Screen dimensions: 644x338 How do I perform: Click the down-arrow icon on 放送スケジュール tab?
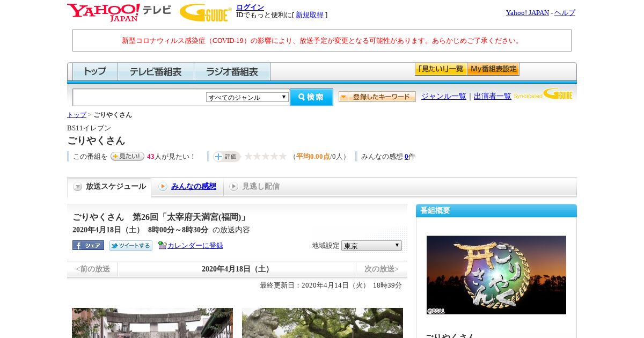[x=78, y=187]
